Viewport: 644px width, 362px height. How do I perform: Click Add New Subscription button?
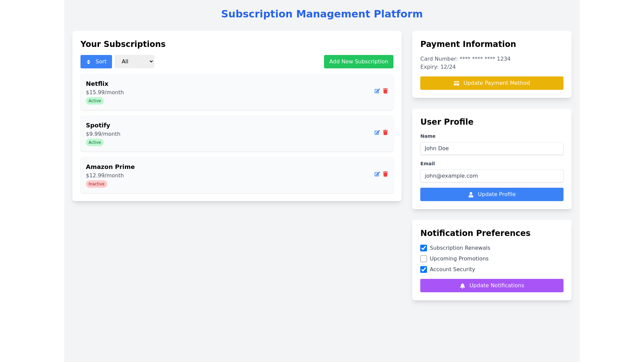tap(358, 62)
